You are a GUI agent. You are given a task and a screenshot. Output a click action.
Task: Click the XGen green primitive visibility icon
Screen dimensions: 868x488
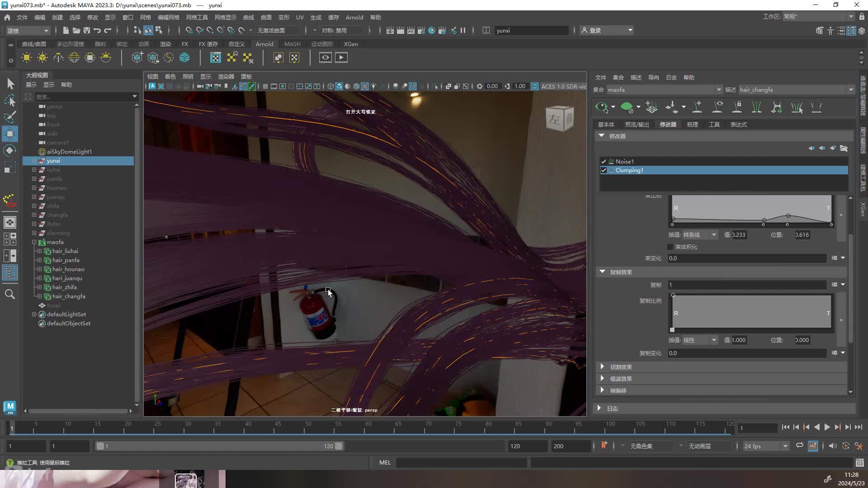[x=627, y=107]
